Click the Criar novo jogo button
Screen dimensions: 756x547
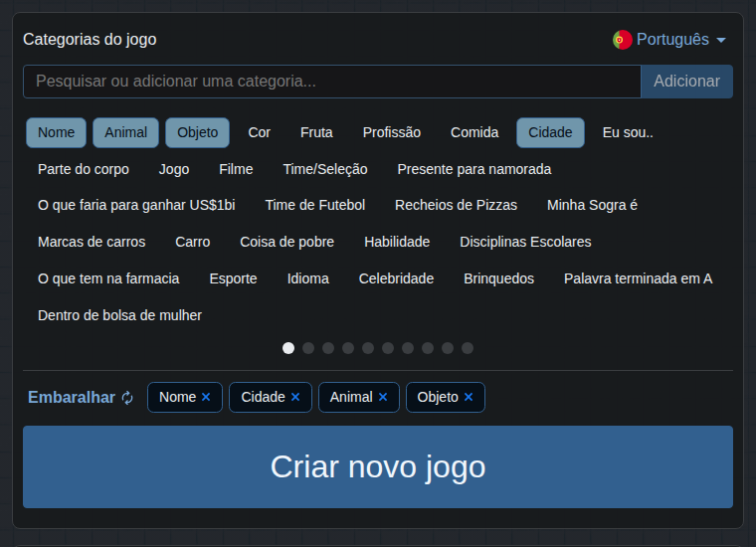pos(378,466)
